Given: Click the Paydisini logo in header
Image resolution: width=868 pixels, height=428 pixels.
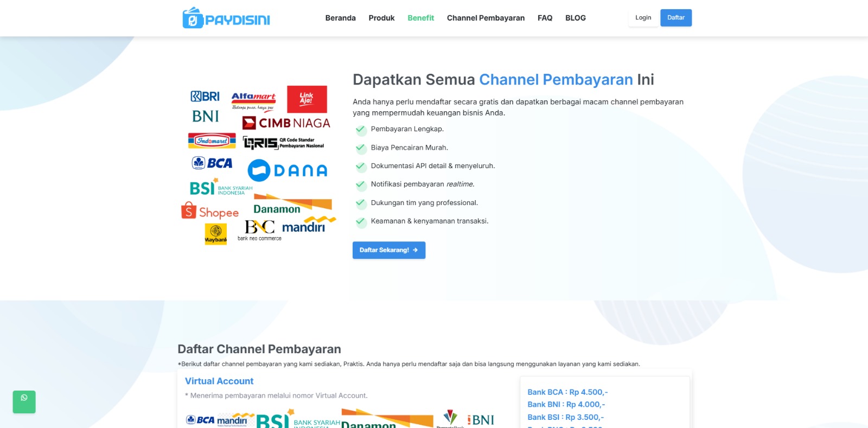Looking at the screenshot, I should point(226,18).
